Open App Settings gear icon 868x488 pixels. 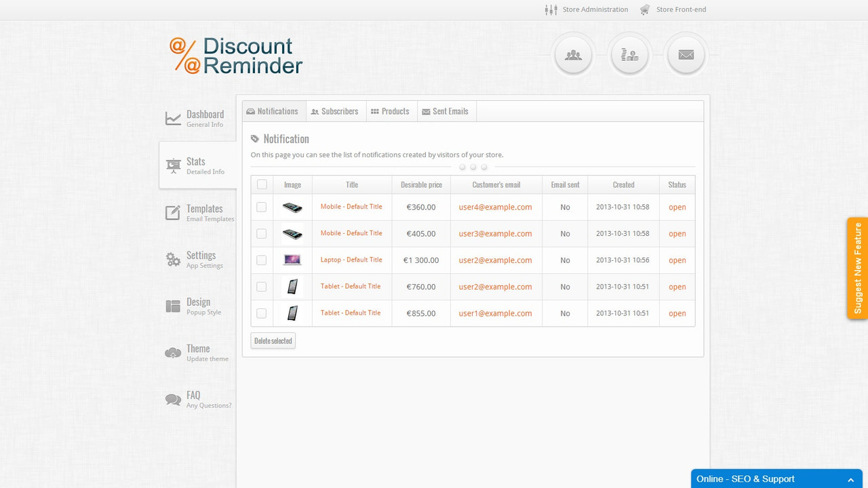[172, 258]
